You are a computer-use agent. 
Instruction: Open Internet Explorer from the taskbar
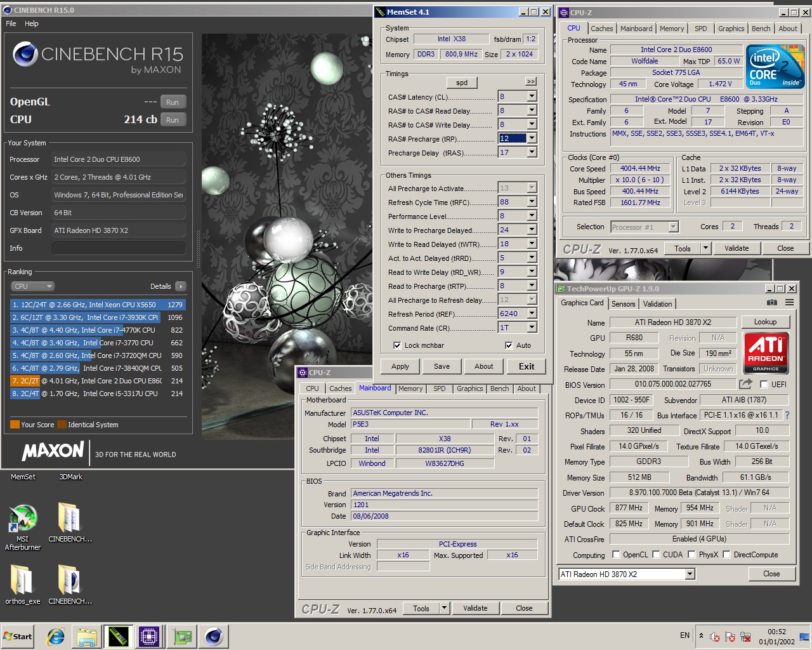(56, 636)
